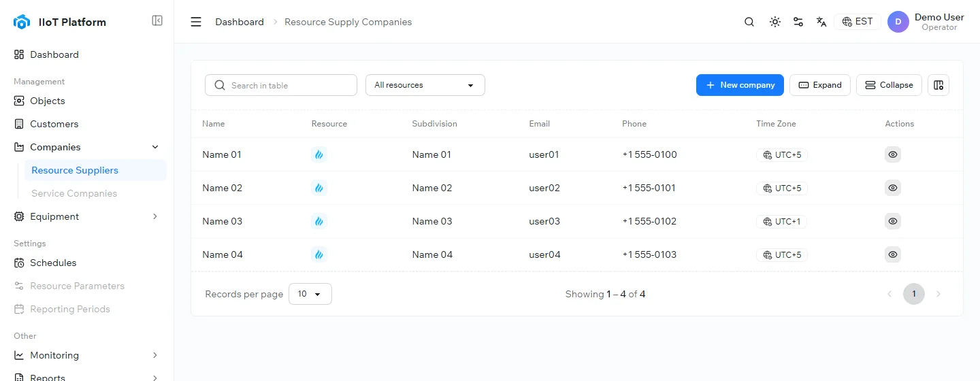Open search via magnifier icon in header
The image size is (980, 381).
click(x=749, y=22)
